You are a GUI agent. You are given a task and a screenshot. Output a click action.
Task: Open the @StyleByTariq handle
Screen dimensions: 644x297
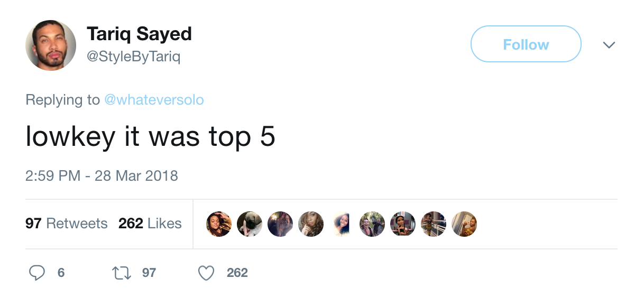[x=133, y=56]
